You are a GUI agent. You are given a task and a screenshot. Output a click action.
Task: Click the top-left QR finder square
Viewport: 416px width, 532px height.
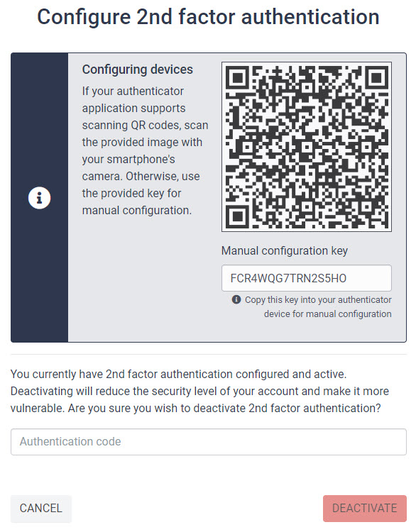237,78
